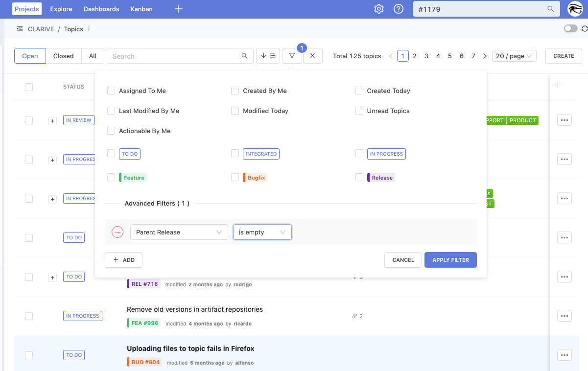588x371 pixels.
Task: Click ADD to add advanced filter
Action: click(123, 260)
